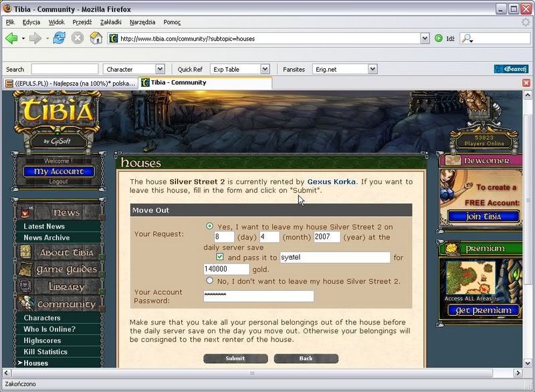Toggle the 'and pass it to' checkbox
Screen dimensions: 535x392
(220, 257)
